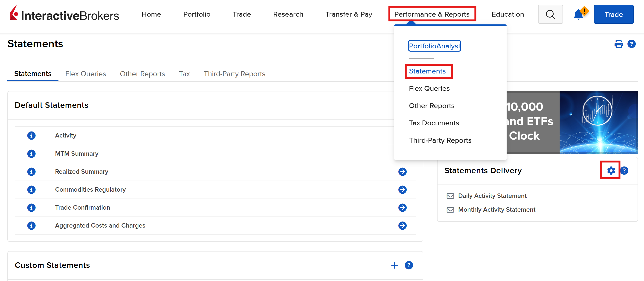Switch to the Flex Queries tab
Screen dimensions: 644x281
85,73
